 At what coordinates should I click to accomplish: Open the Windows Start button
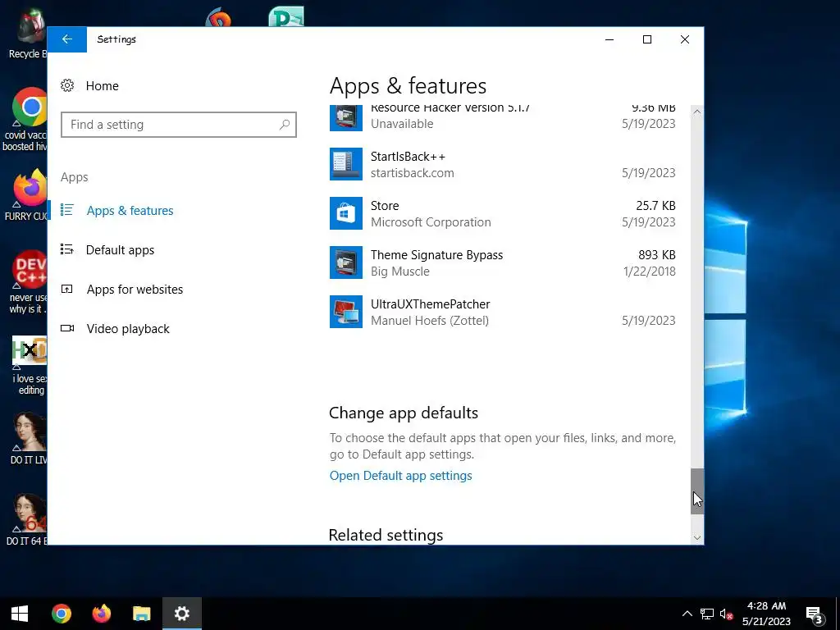[x=20, y=614]
